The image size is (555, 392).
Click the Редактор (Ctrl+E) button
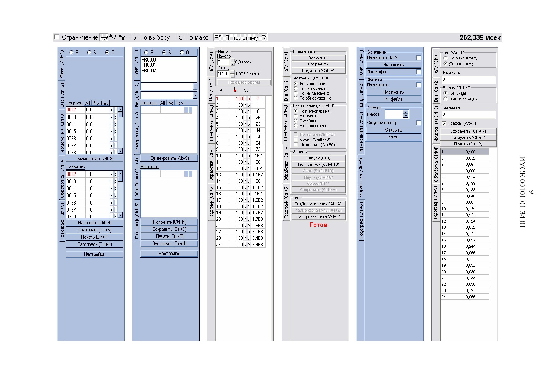pos(318,71)
